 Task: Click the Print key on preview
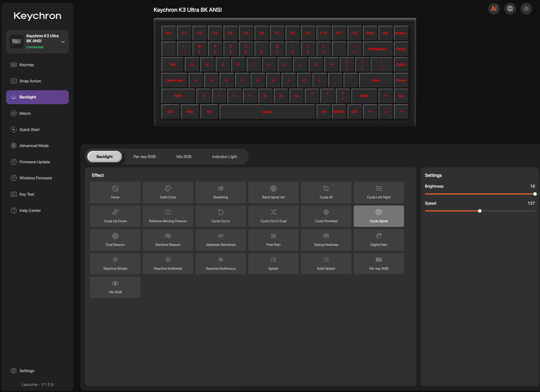coord(370,33)
